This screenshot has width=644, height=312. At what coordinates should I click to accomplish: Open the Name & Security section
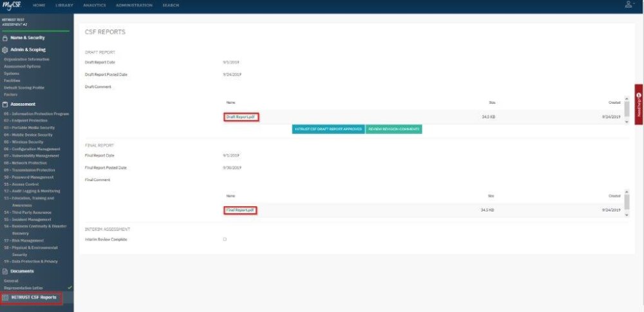(x=28, y=38)
